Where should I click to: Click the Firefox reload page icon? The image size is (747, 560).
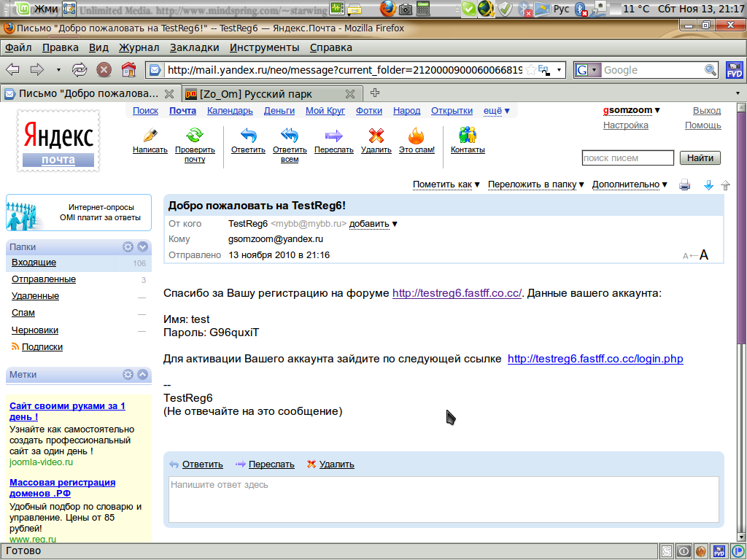click(79, 70)
